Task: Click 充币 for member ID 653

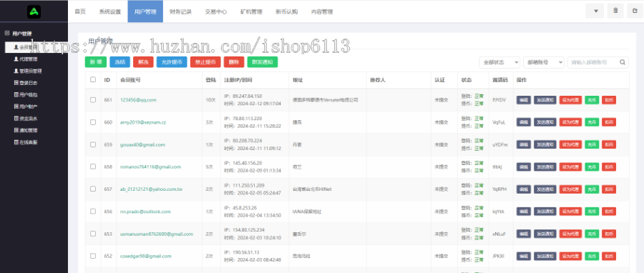Action: [x=592, y=234]
